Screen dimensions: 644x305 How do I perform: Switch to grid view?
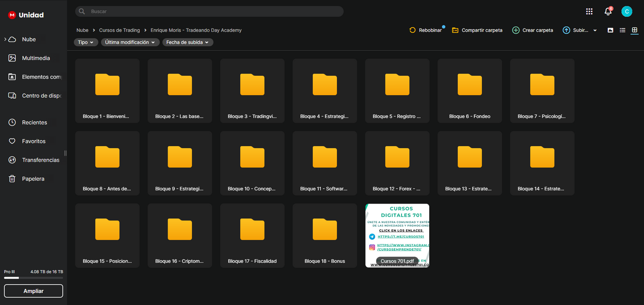(x=635, y=30)
